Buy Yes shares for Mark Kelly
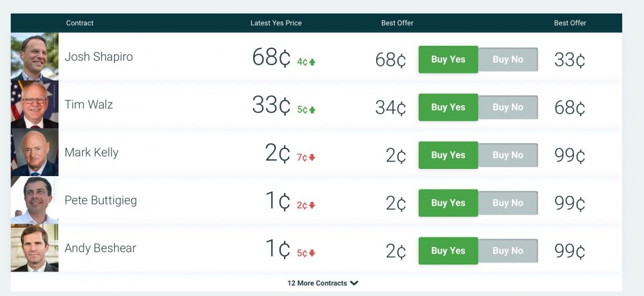 tap(448, 155)
